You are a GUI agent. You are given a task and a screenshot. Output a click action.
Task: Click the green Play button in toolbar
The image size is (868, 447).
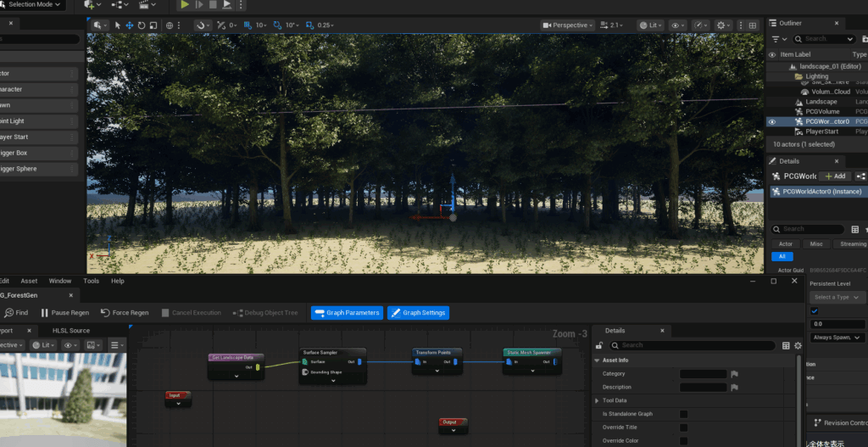(185, 5)
